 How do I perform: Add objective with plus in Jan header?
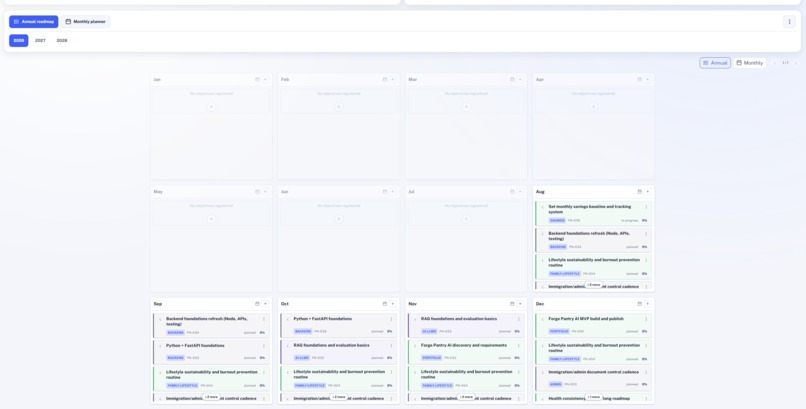coord(265,80)
